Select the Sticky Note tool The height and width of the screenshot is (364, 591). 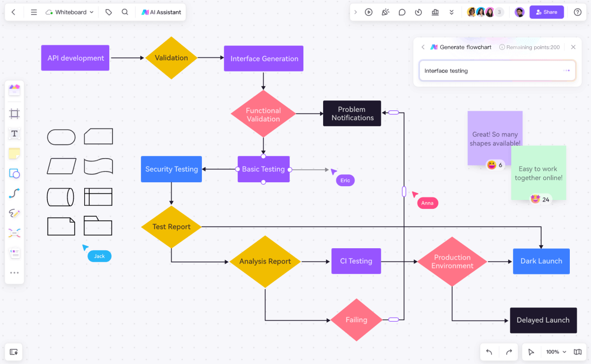(14, 153)
